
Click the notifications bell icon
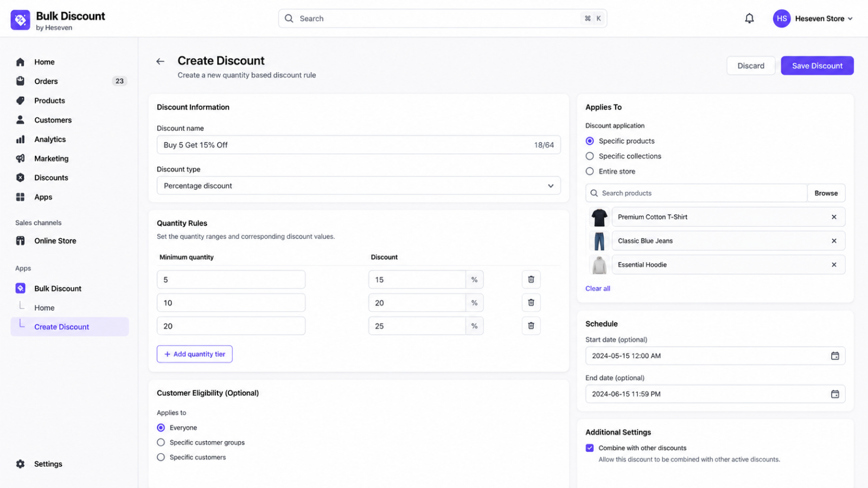tap(749, 18)
